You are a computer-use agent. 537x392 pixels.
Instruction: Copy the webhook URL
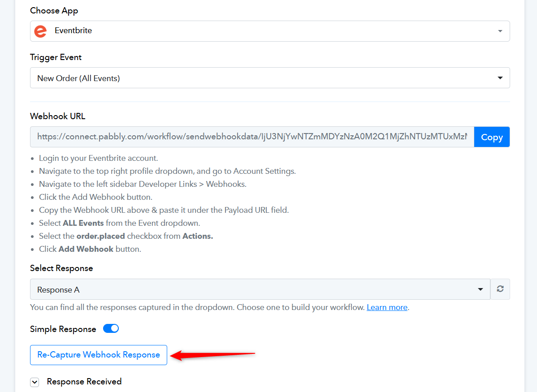492,137
